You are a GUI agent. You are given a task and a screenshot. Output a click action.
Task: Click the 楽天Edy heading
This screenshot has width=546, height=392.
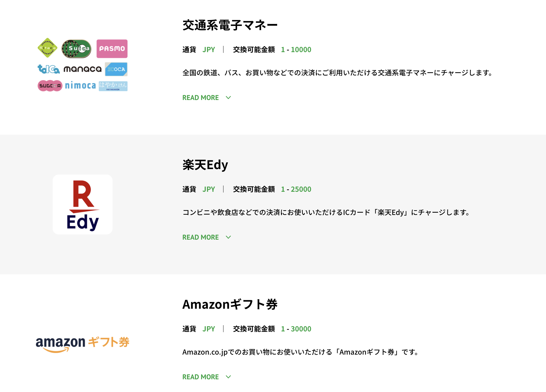click(205, 165)
